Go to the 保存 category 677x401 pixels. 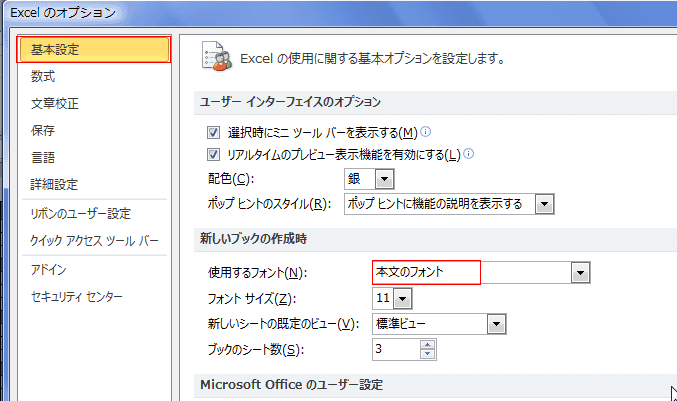[43, 130]
